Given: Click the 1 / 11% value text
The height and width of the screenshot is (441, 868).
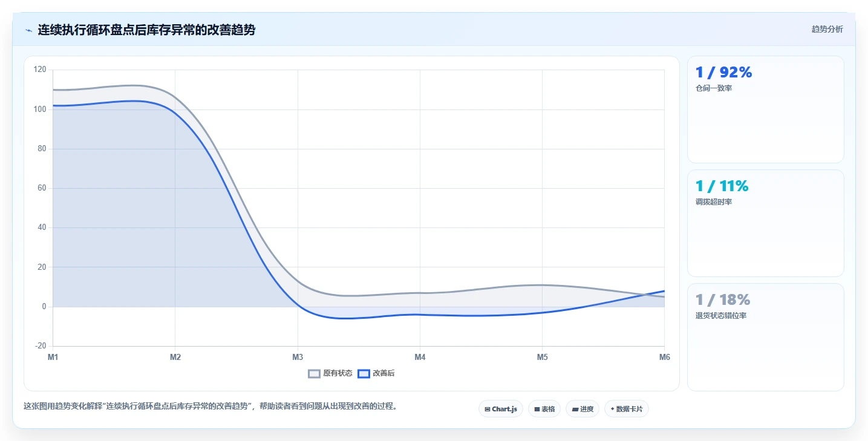Looking at the screenshot, I should (x=722, y=186).
